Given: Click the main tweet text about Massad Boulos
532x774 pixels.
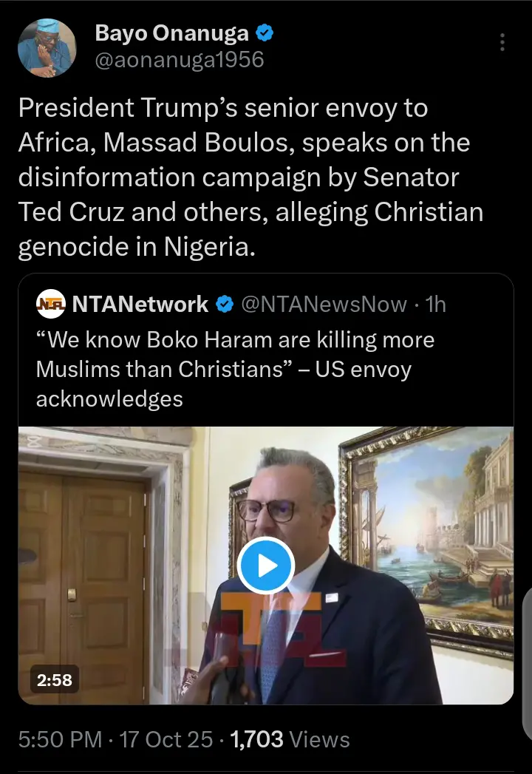Looking at the screenshot, I should (x=251, y=178).
